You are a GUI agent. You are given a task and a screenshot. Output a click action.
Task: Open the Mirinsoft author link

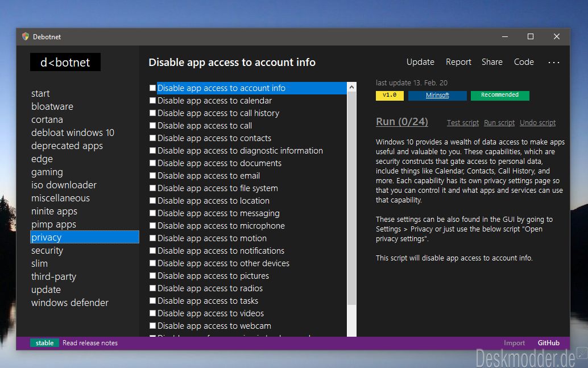coord(437,96)
